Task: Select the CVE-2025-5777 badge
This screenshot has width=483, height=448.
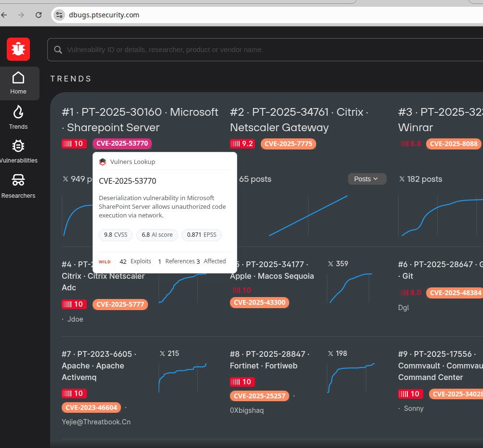Action: (120, 304)
